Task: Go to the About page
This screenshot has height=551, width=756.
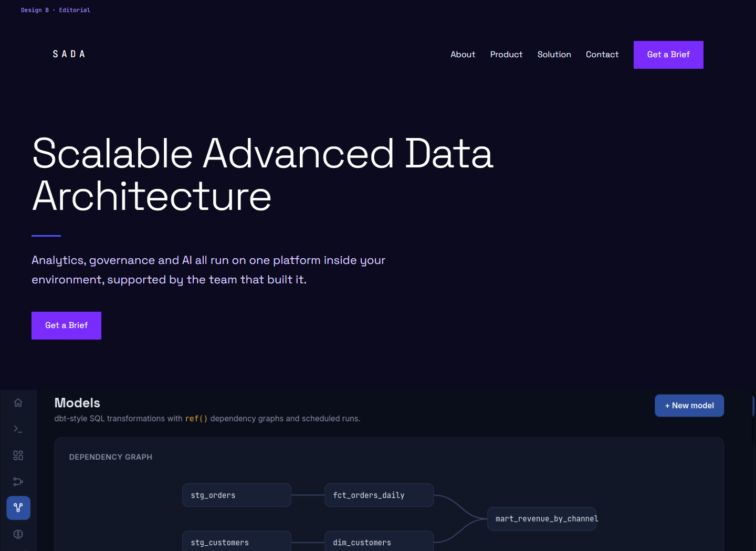Action: tap(463, 55)
